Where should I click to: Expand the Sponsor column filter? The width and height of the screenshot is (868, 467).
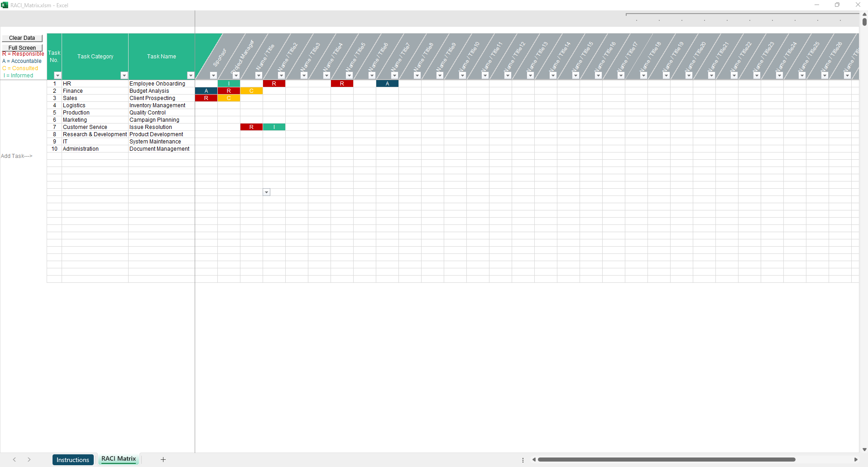pyautogui.click(x=213, y=76)
